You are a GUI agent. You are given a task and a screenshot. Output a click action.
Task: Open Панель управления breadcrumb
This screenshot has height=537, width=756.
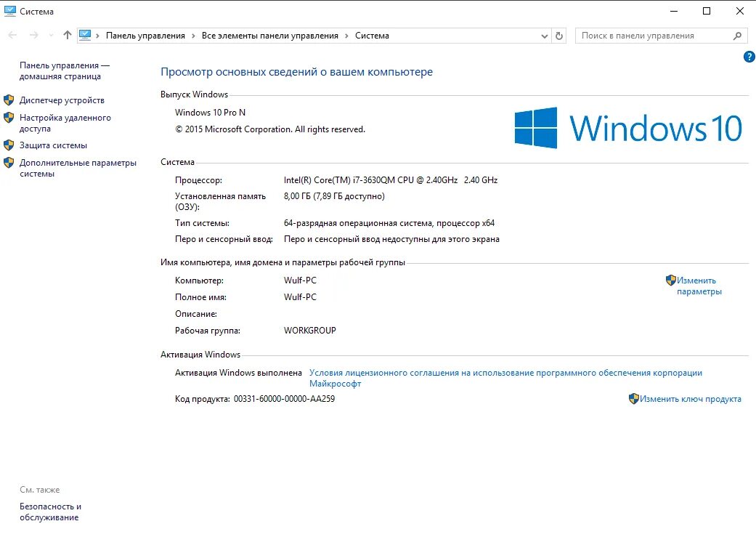[x=145, y=36]
